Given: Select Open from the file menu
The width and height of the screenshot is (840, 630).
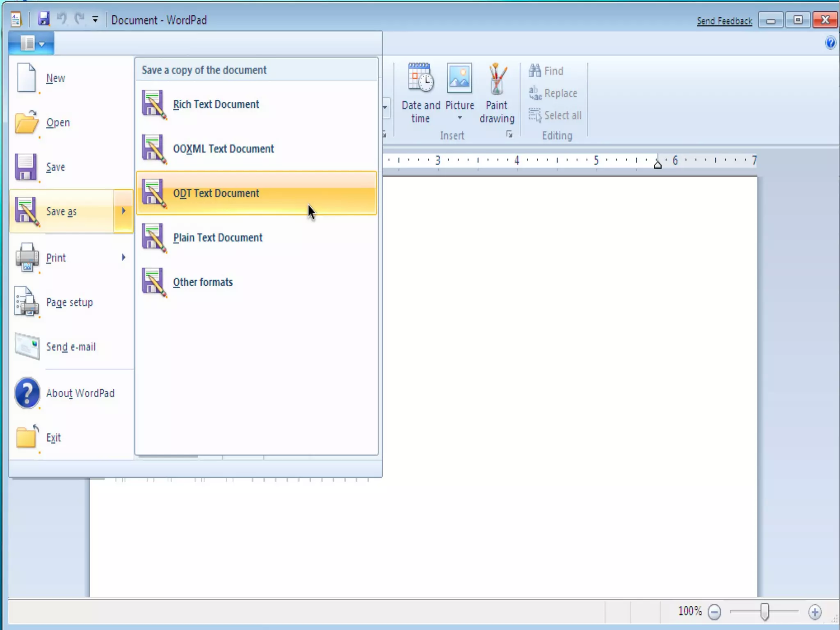Looking at the screenshot, I should 71,122.
